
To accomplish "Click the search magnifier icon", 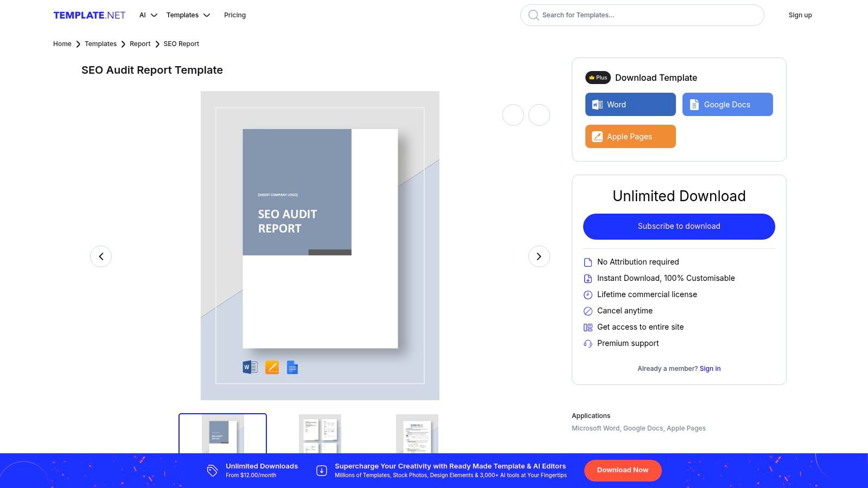I will (534, 15).
